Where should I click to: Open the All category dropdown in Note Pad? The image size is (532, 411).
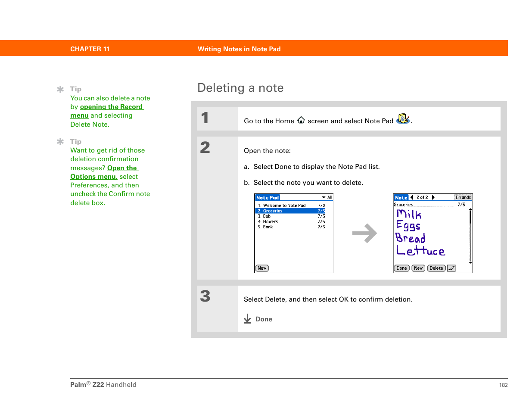tap(327, 197)
